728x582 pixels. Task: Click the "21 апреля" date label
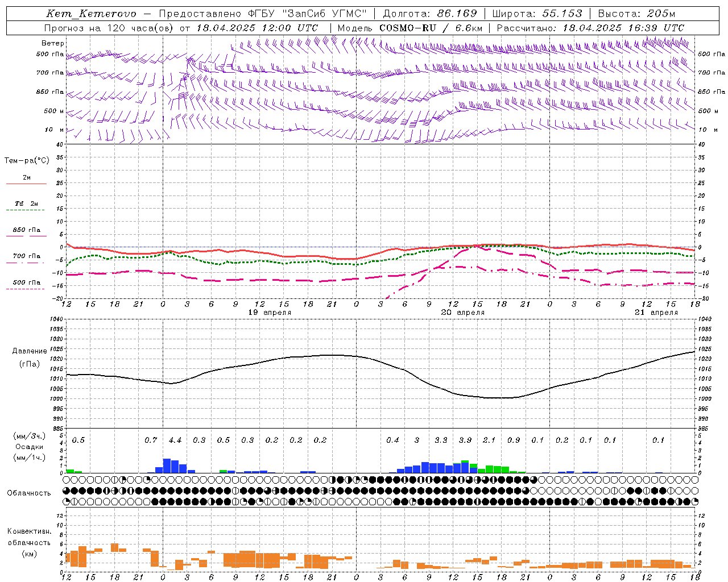(x=656, y=313)
